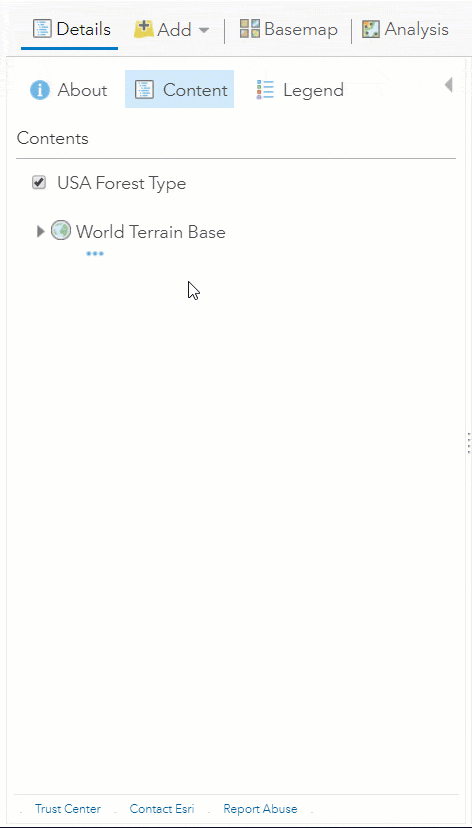This screenshot has height=828, width=472.
Task: Open the Contact Esri link
Action: pyautogui.click(x=162, y=808)
